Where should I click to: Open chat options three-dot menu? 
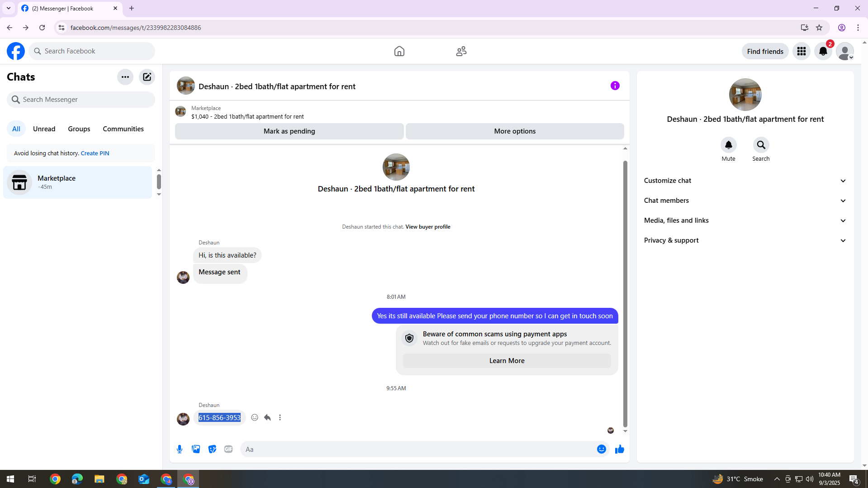[125, 77]
